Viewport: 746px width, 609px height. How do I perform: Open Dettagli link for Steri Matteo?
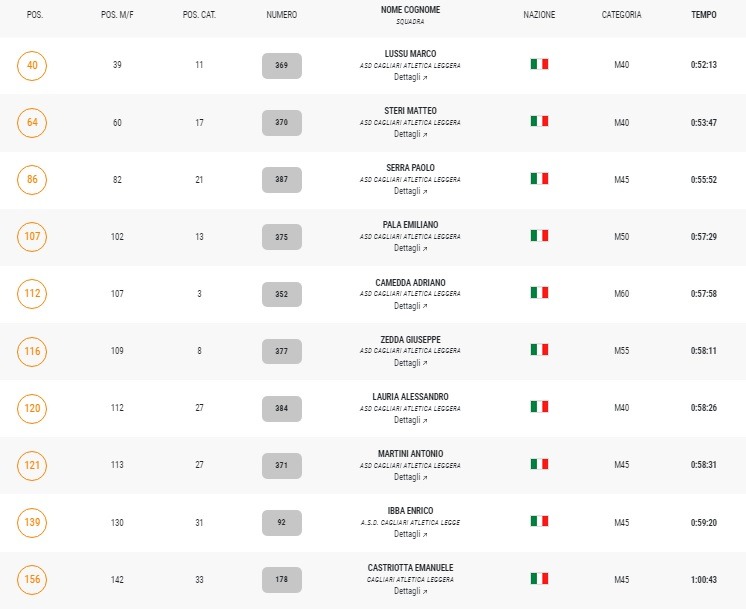pyautogui.click(x=410, y=134)
